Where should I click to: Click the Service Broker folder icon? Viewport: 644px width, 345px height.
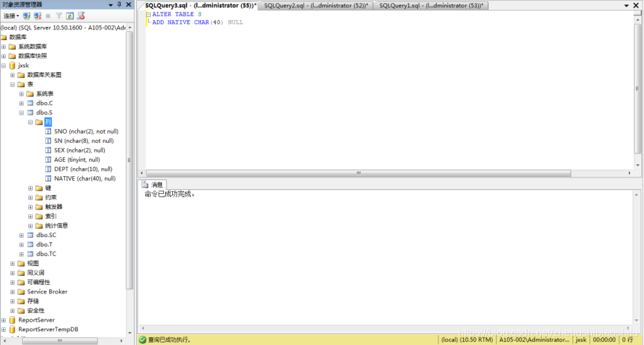coord(22,292)
